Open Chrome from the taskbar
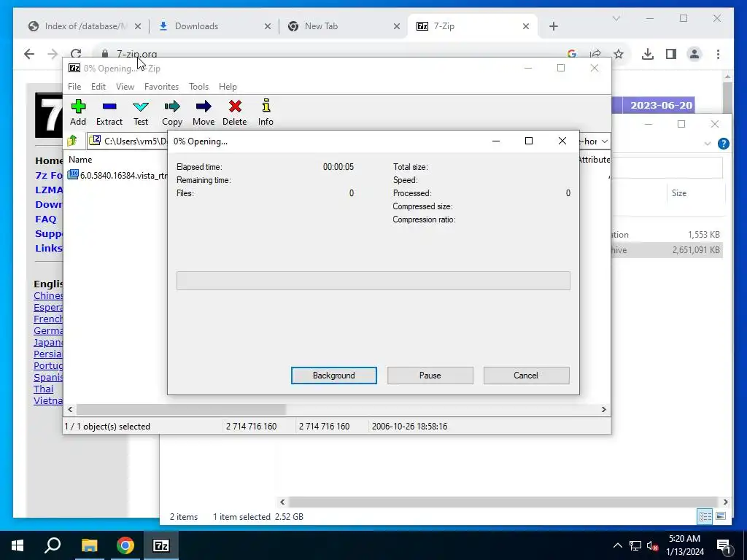This screenshot has height=560, width=747. [x=125, y=545]
